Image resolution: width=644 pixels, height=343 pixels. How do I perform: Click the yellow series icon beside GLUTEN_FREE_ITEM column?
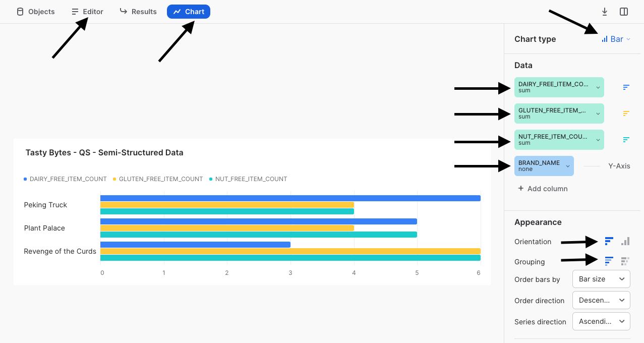pyautogui.click(x=626, y=113)
